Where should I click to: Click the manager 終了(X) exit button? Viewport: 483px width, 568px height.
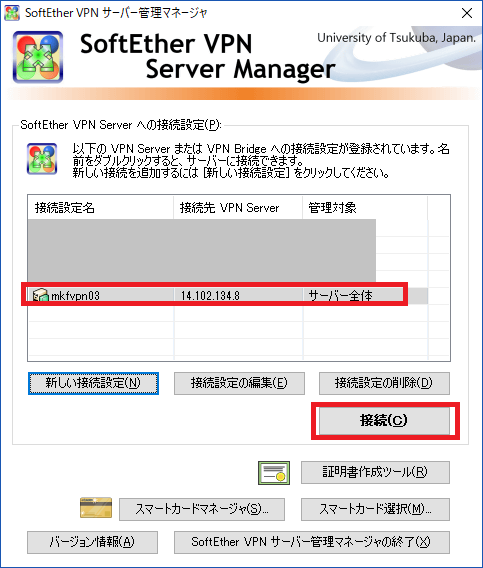312,542
